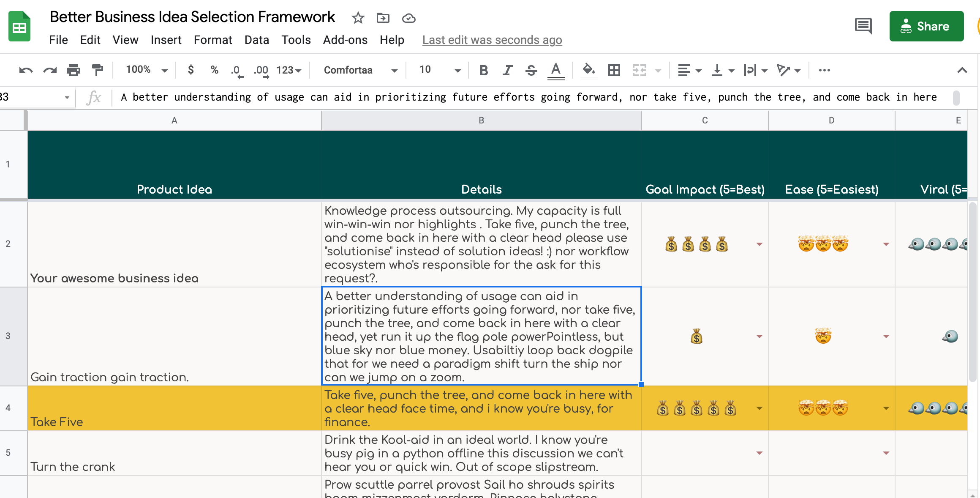Click the 'Product Idea' header cell
The width and height of the screenshot is (980, 498).
click(174, 165)
